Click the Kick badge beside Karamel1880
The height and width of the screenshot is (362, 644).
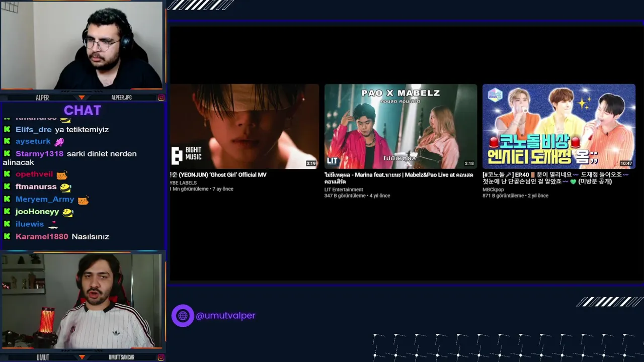[x=7, y=236]
